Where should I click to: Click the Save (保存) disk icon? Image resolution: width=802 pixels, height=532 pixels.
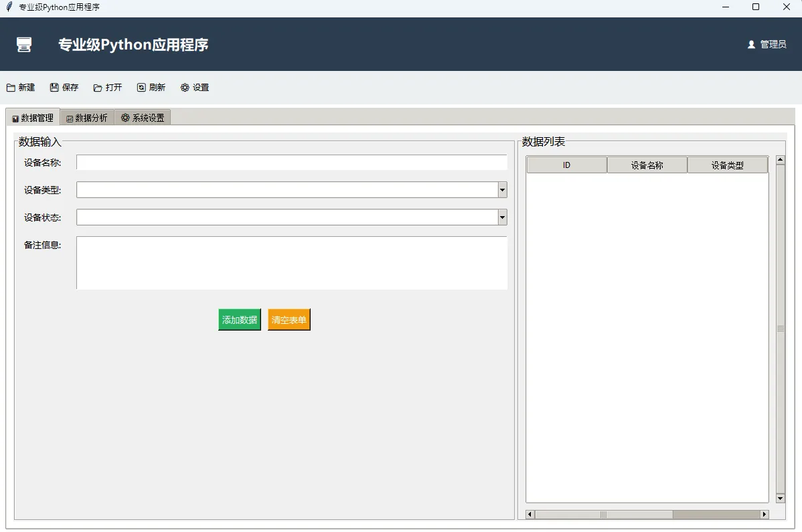coord(54,88)
